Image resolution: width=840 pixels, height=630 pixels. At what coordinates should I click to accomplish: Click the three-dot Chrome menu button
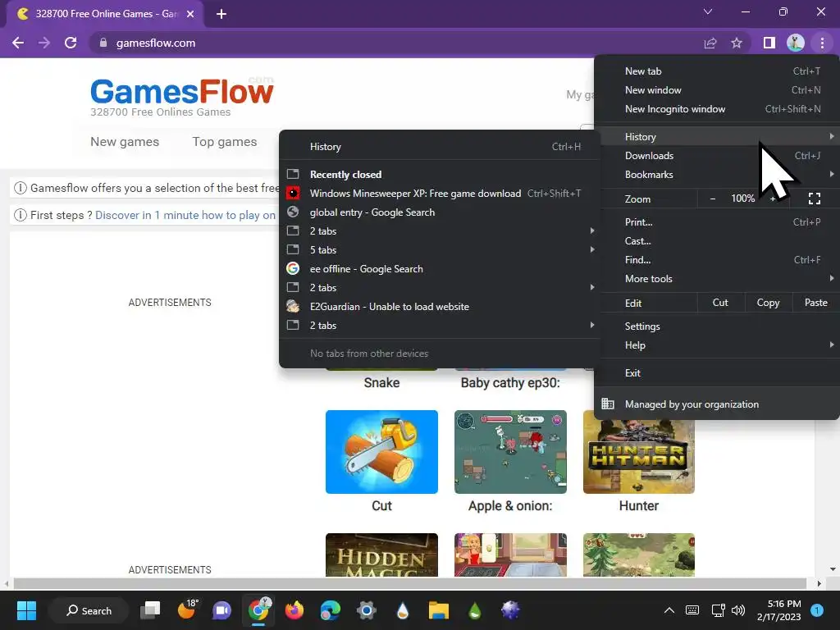point(822,43)
